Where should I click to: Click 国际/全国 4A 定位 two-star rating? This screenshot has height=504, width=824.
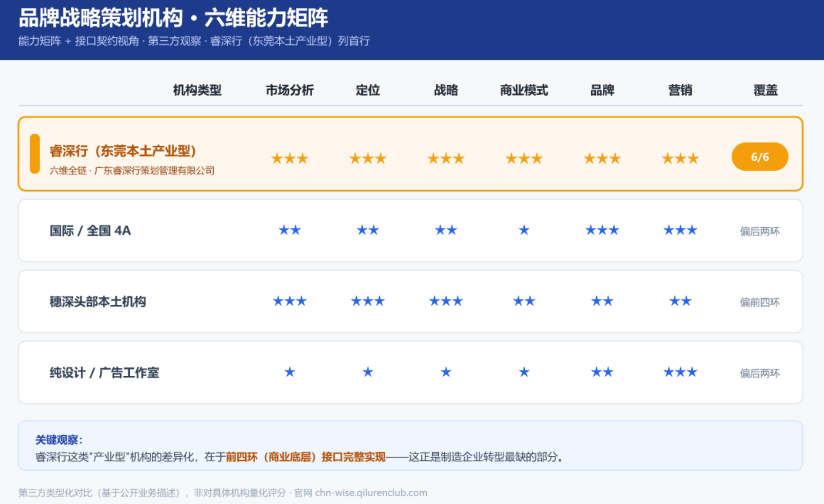367,230
